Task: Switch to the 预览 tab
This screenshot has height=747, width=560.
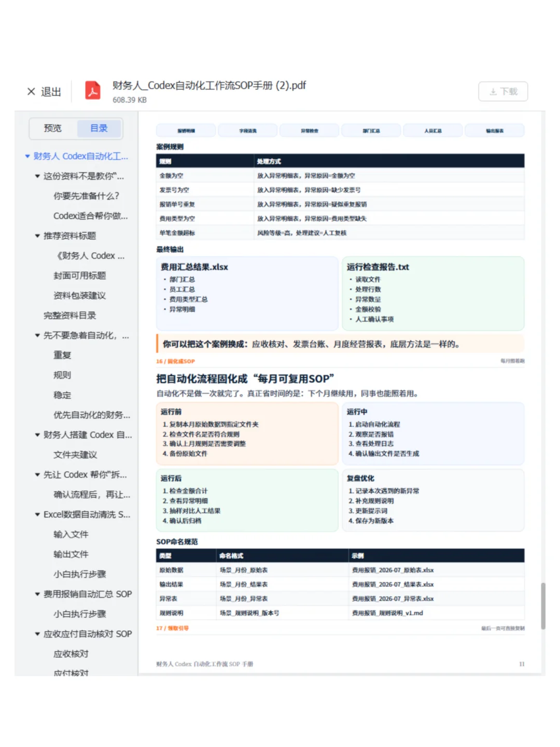Action: [53, 128]
